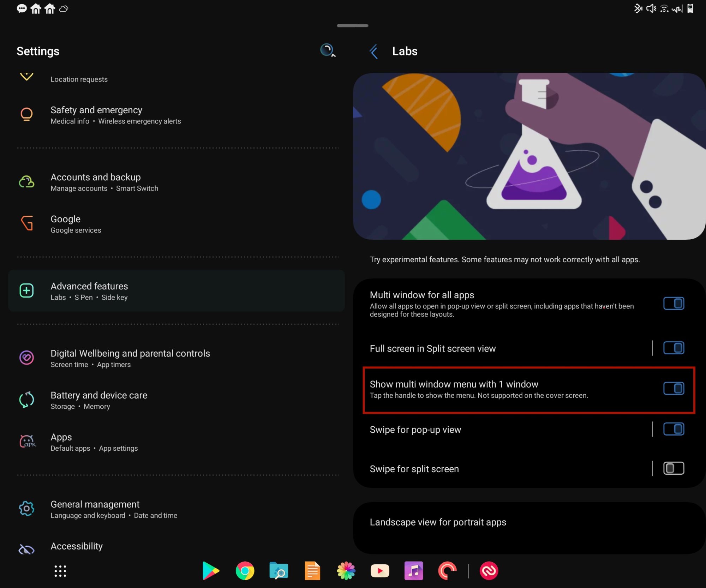706x588 pixels.
Task: Open General management settings
Action: (176, 509)
